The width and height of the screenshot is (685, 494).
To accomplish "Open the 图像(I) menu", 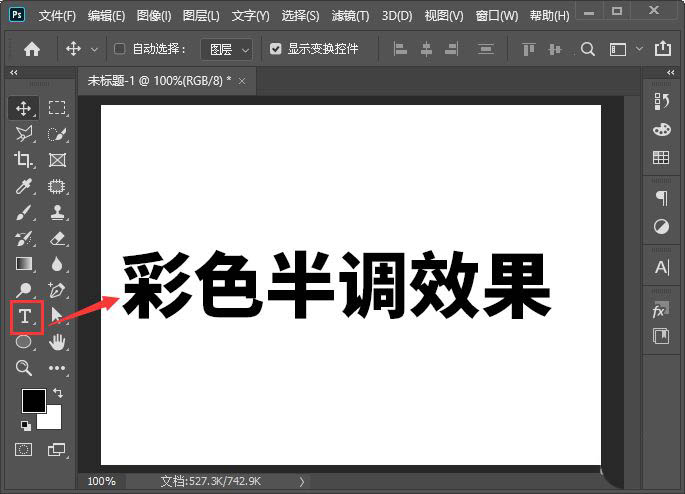I will click(154, 16).
